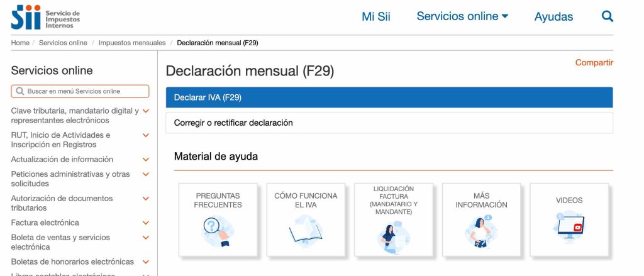This screenshot has height=276, width=644.
Task: Expand Actualización de información chevron
Action: pyautogui.click(x=145, y=159)
